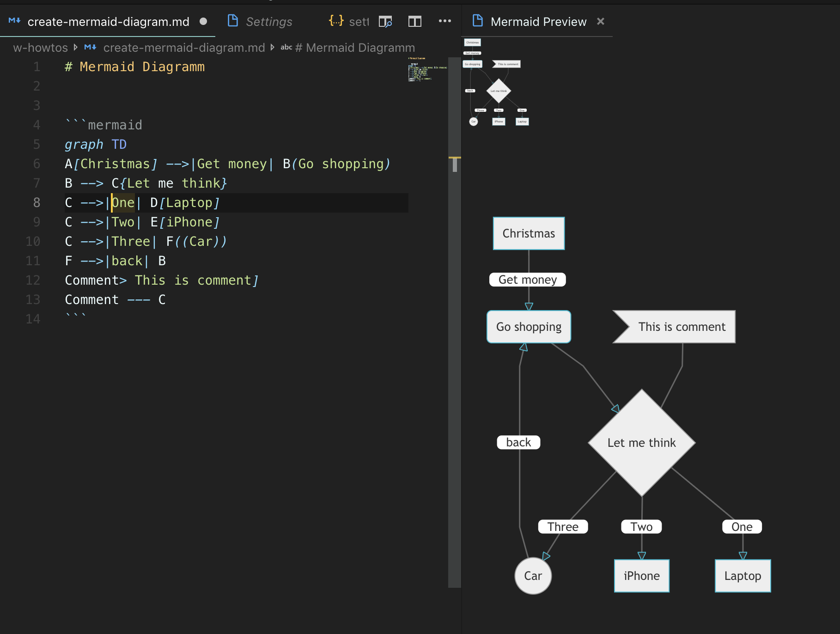Click the Car circle node
Viewport: 840px width, 634px height.
(x=533, y=576)
